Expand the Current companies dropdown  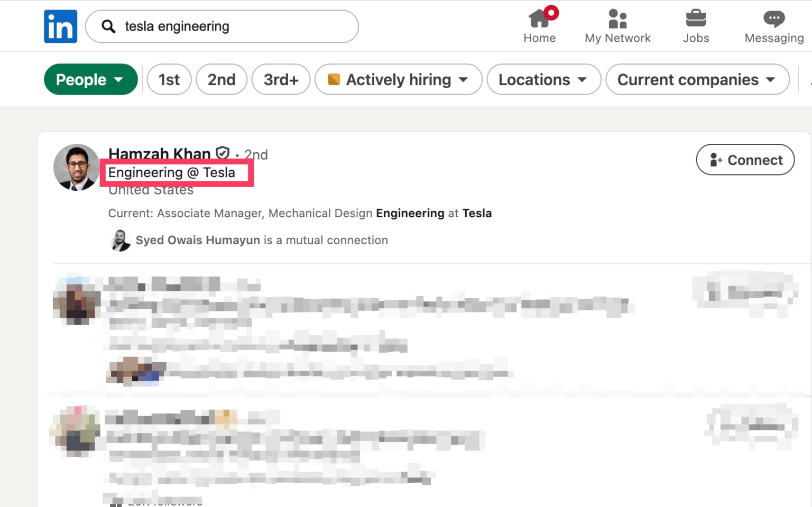point(697,79)
